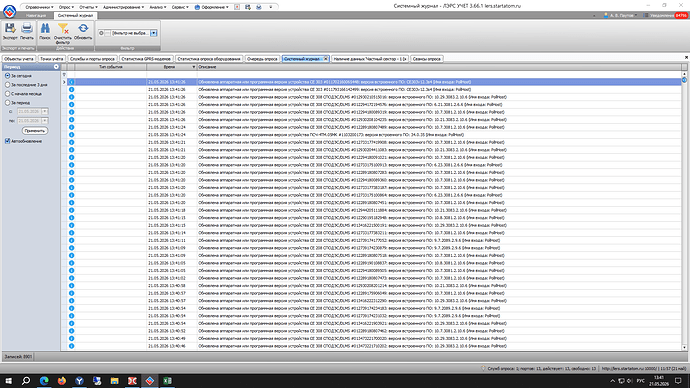Launch Microsoft Edge from the taskbar

coord(44,381)
